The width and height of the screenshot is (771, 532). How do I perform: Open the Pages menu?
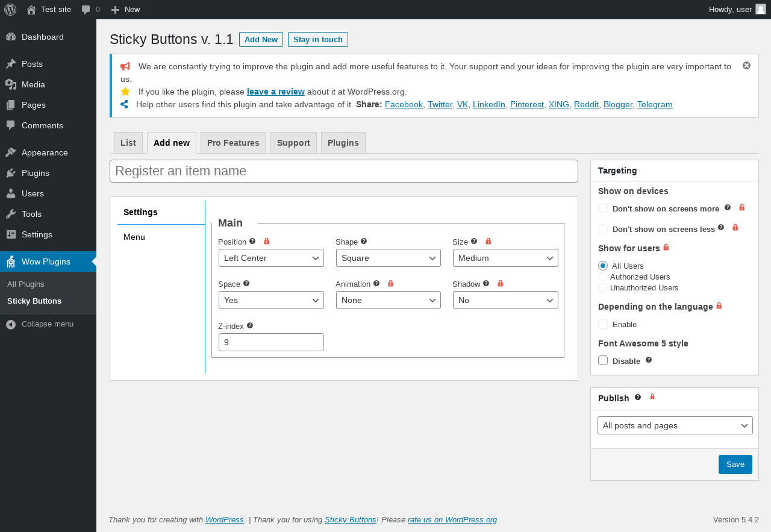click(x=48, y=105)
